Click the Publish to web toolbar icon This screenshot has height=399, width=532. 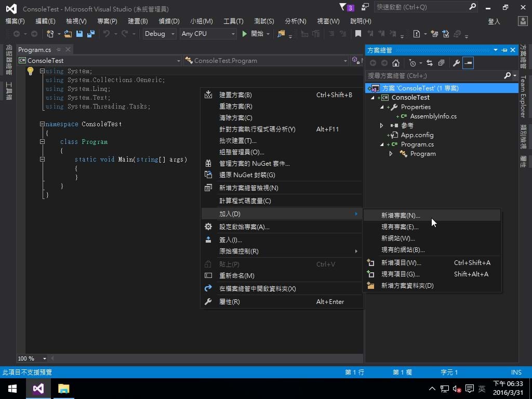point(457,34)
